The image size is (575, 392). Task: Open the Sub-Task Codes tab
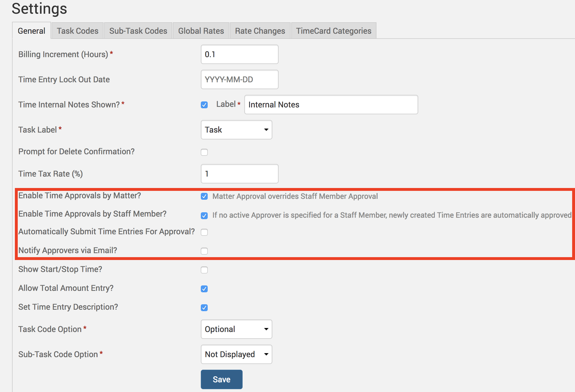[x=138, y=31]
